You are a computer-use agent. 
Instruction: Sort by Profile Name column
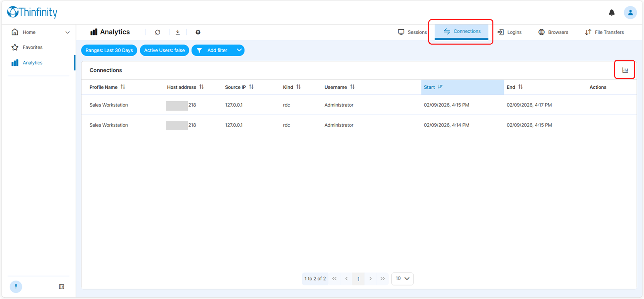coord(123,87)
